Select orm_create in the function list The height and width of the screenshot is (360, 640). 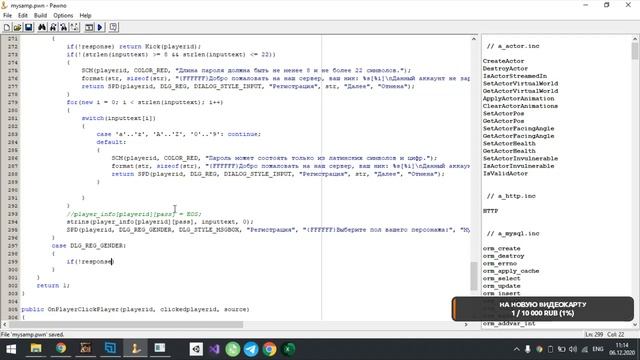pyautogui.click(x=502, y=248)
